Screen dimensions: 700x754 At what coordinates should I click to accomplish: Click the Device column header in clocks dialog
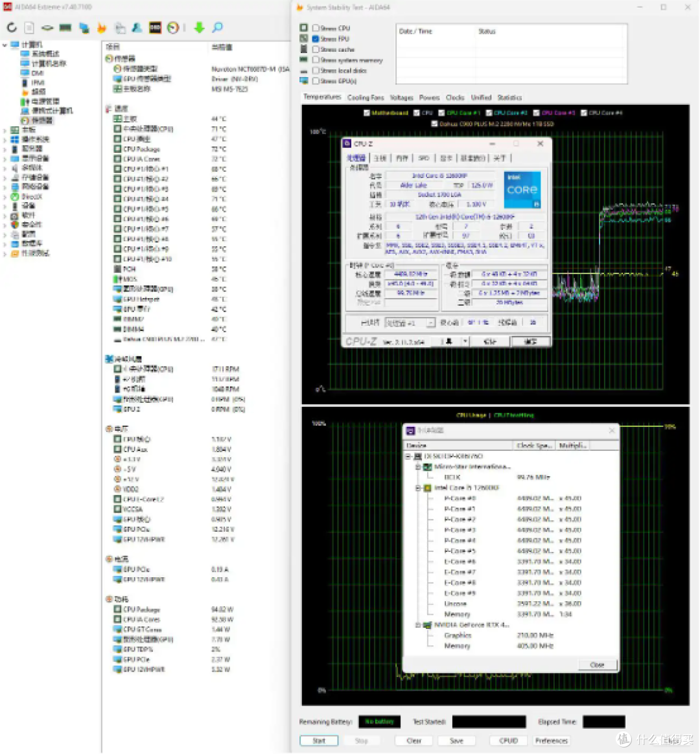click(x=458, y=445)
